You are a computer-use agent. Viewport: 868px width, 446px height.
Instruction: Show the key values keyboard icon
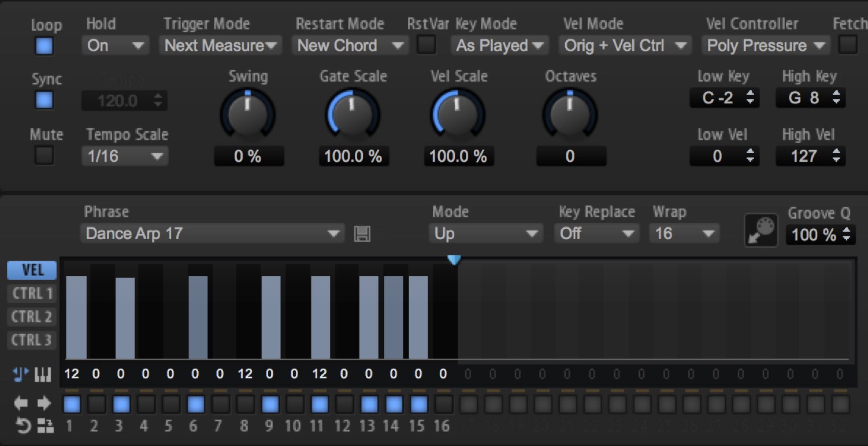click(43, 376)
